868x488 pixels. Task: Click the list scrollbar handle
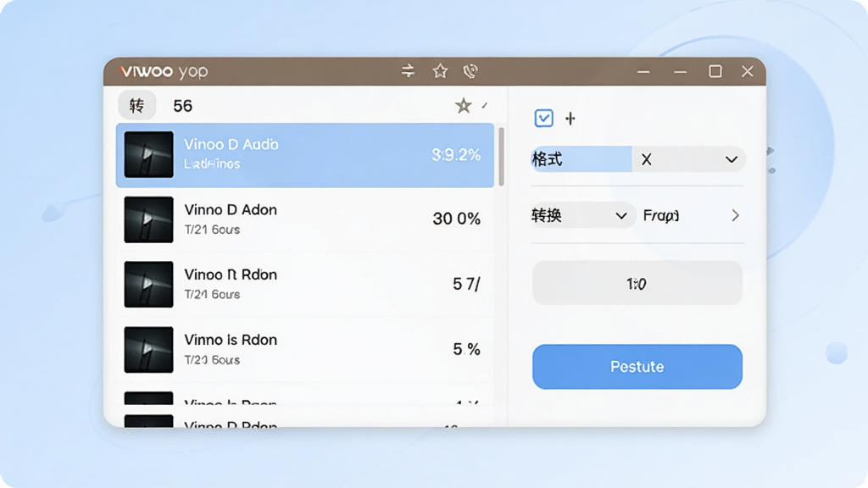pyautogui.click(x=502, y=157)
